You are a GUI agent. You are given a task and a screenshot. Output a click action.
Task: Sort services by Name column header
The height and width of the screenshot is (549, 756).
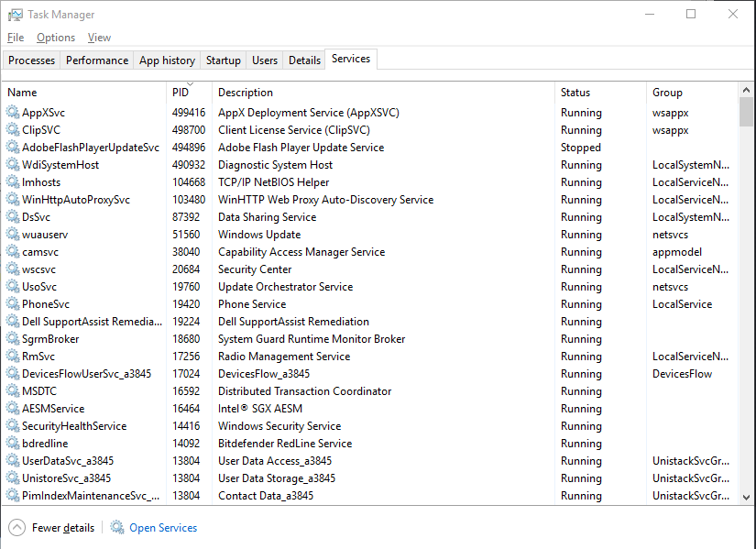pos(84,93)
